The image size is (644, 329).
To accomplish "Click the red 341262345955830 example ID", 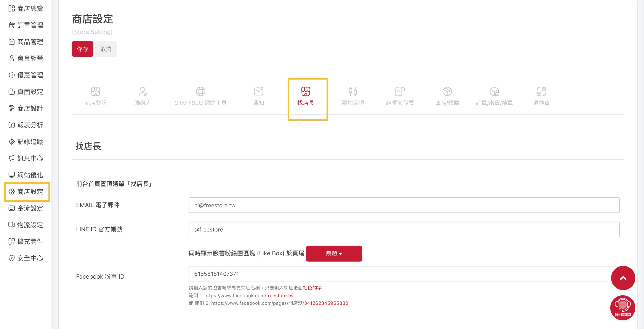I will [326, 303].
